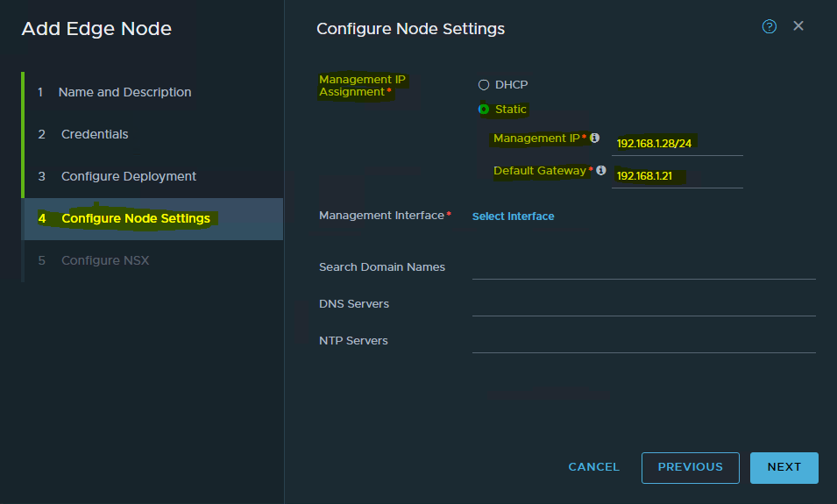Click the CANCEL button
Image resolution: width=837 pixels, height=504 pixels.
pos(593,467)
